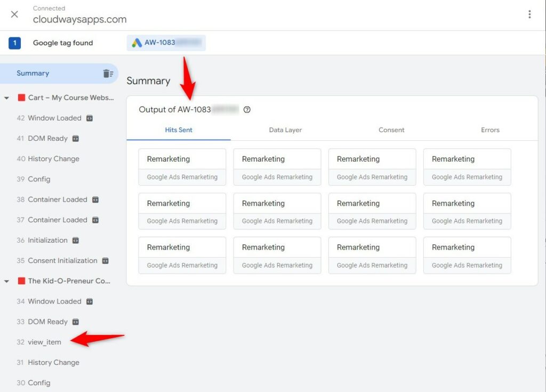Screen dimensions: 546x392
Task: Open second-row Remarketing hit in fourth column
Action: point(467,211)
